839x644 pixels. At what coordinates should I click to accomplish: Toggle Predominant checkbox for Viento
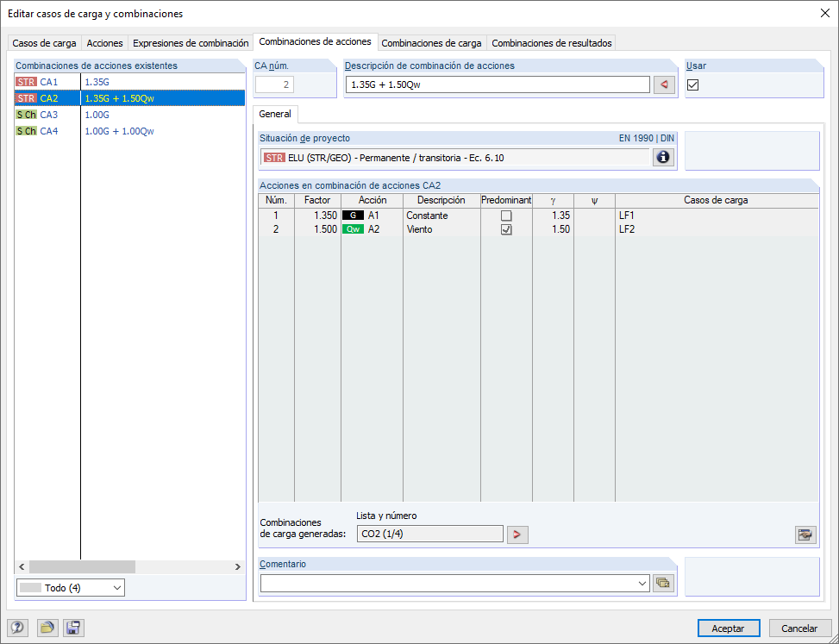tap(506, 229)
